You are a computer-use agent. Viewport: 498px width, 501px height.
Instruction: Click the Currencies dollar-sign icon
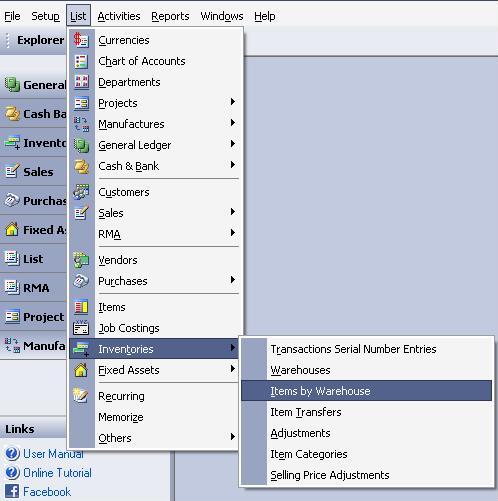click(x=81, y=40)
